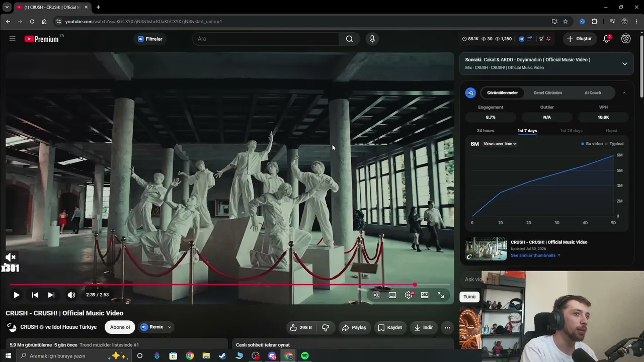Screen dimensions: 644x362
Task: Click the Windows taskbar search box
Action: [73, 356]
